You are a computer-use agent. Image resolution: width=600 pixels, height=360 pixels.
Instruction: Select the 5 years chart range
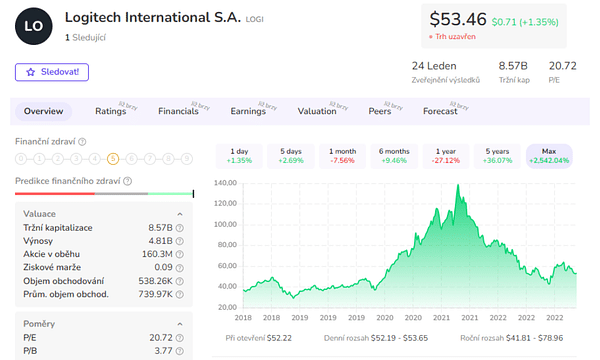tap(497, 156)
